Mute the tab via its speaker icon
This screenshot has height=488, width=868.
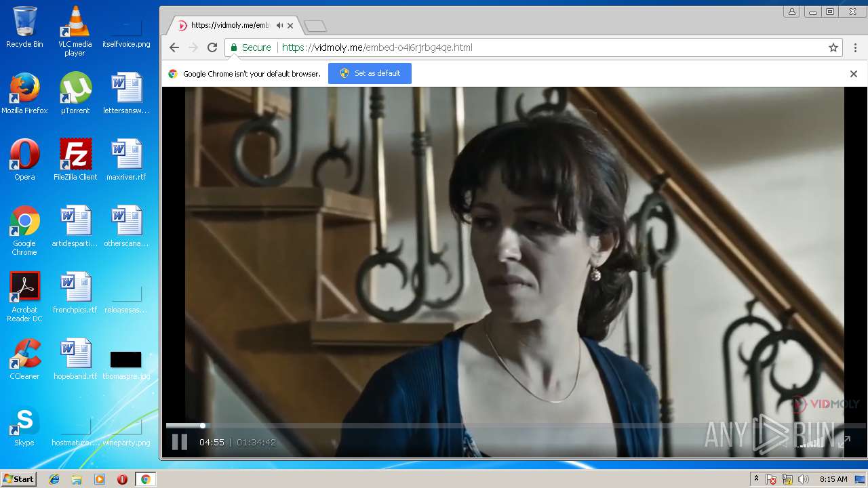279,26
